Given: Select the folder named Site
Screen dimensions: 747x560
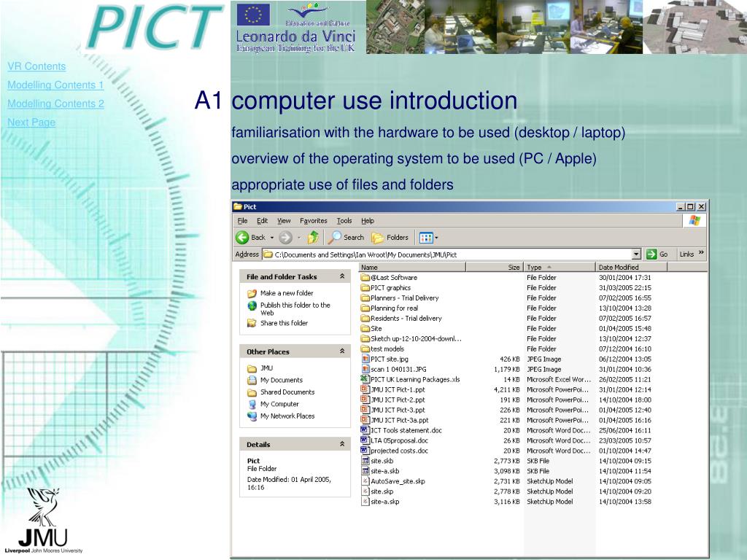Looking at the screenshot, I should [376, 329].
